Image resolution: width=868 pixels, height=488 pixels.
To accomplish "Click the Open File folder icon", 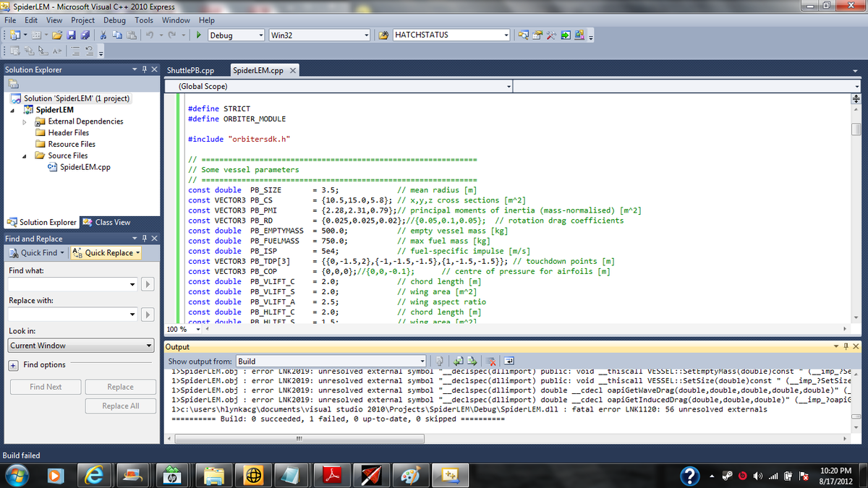I will click(x=56, y=35).
